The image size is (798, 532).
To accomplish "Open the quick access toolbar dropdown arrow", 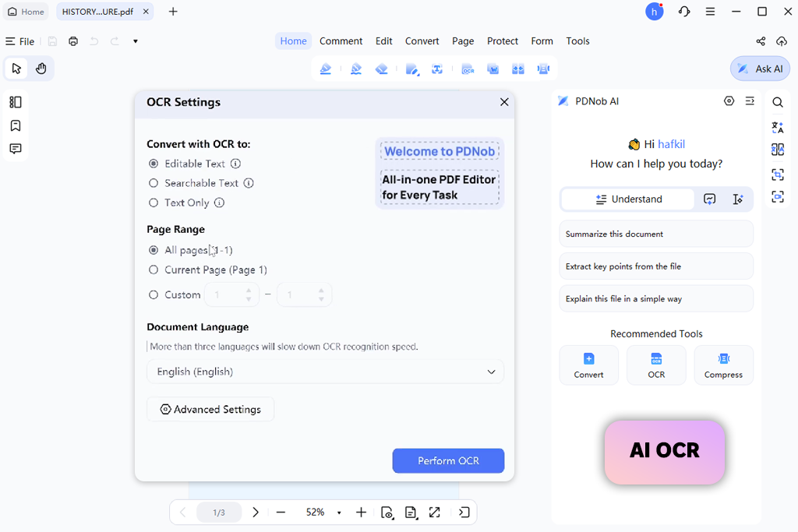I will pyautogui.click(x=136, y=41).
